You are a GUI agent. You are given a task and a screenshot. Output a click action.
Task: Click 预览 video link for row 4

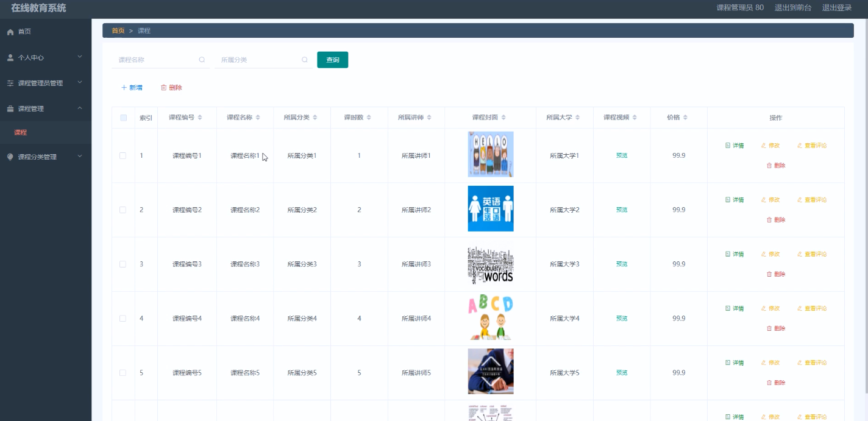pos(622,318)
